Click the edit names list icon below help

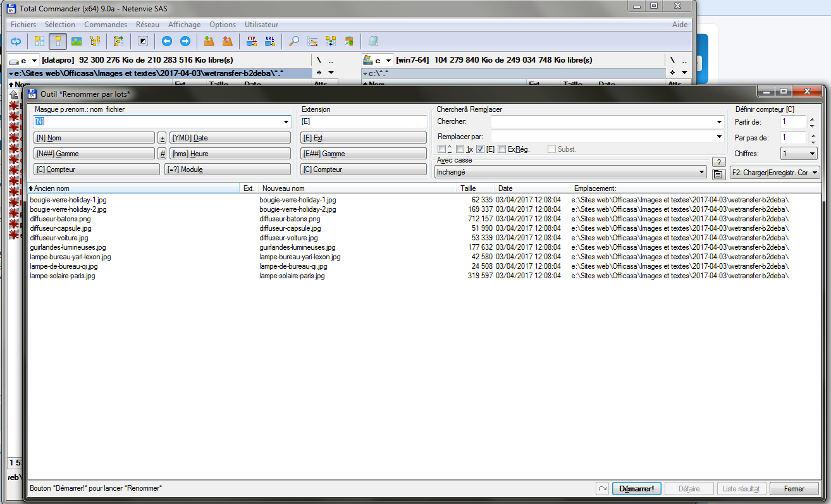coord(718,175)
